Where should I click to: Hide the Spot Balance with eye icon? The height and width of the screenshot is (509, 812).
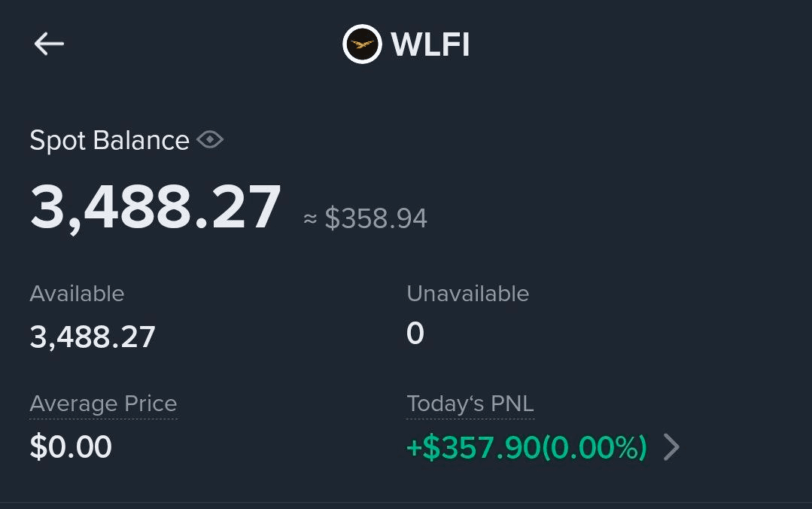click(210, 140)
